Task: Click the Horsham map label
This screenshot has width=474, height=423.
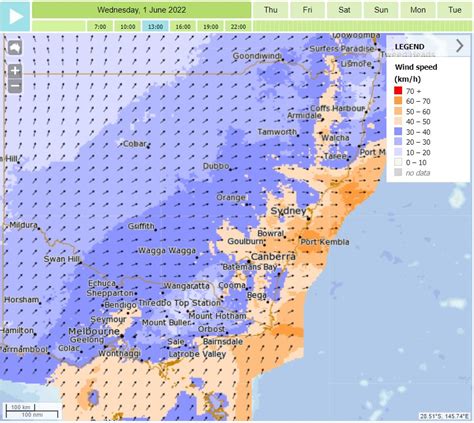Action: (x=22, y=300)
